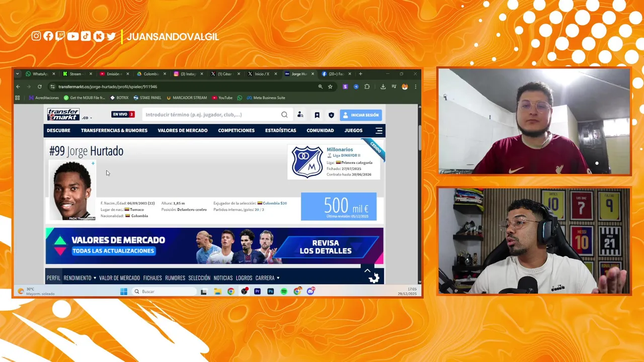Open File Explorer from the taskbar

[x=217, y=292]
